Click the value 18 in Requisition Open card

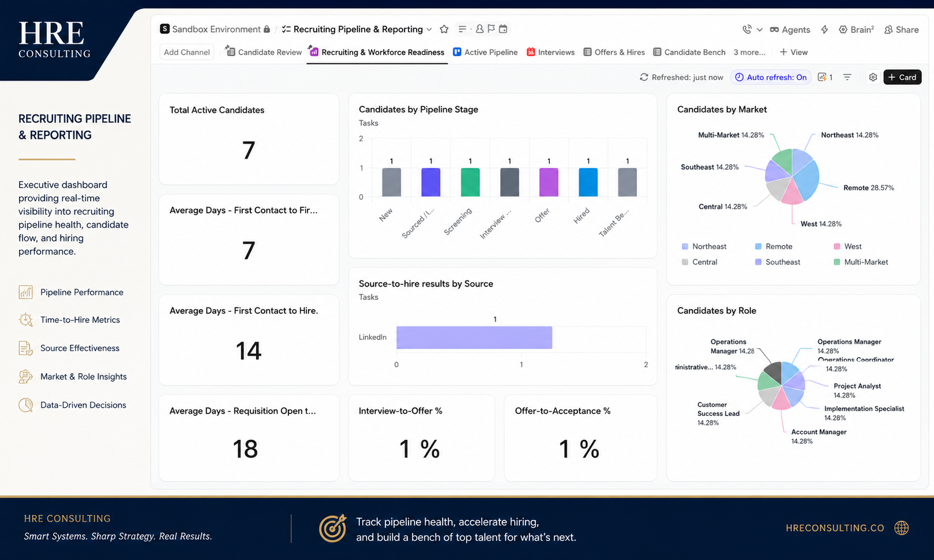pyautogui.click(x=245, y=449)
